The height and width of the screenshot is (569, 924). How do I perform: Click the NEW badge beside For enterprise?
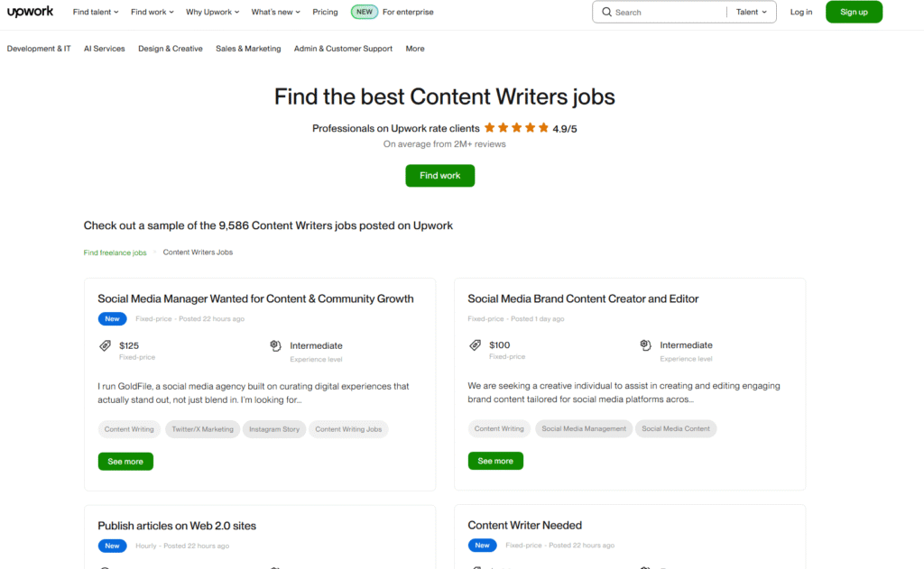365,12
